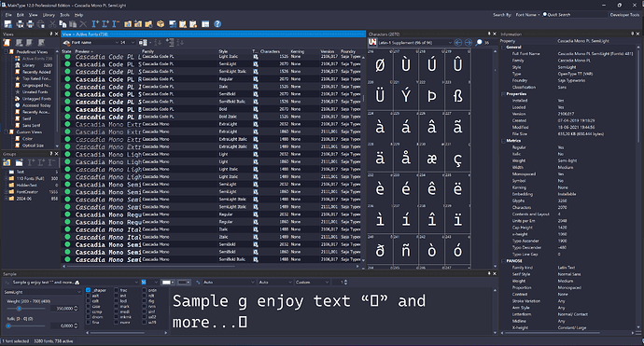Open the Tools menu

(x=65, y=15)
